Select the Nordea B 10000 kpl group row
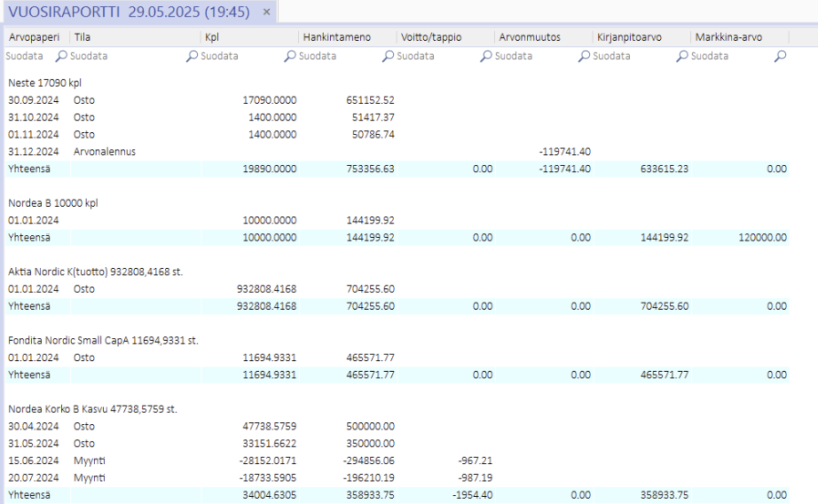Image resolution: width=818 pixels, height=504 pixels. [52, 202]
